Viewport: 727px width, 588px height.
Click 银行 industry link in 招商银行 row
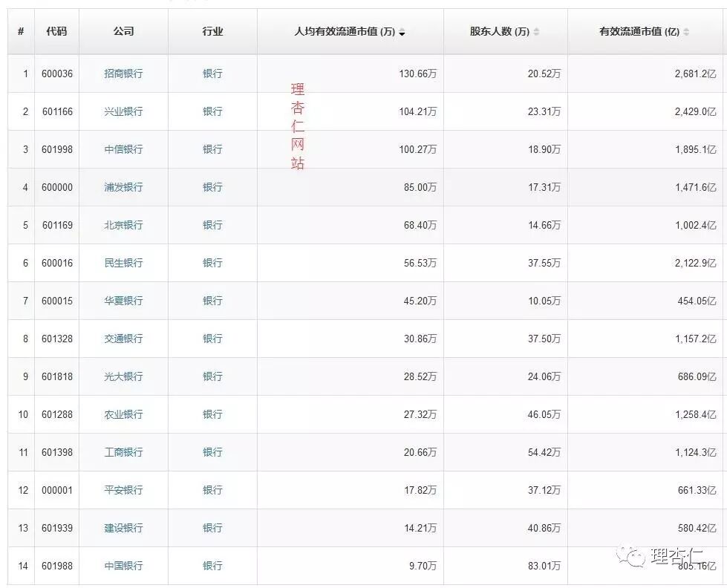212,73
